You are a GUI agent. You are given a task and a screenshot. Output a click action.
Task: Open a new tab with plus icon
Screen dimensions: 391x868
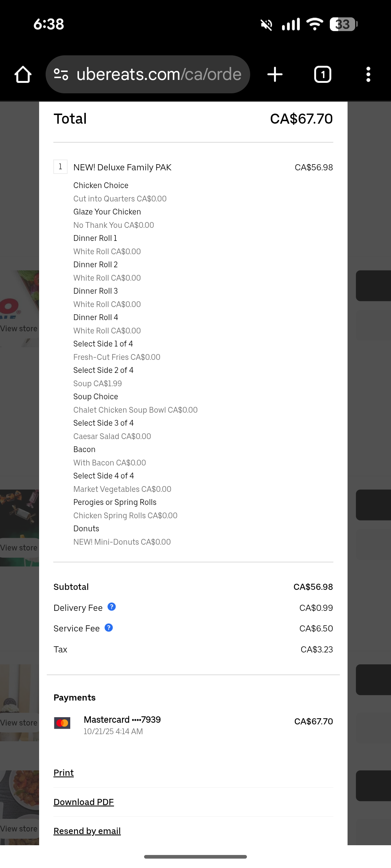pyautogui.click(x=275, y=75)
